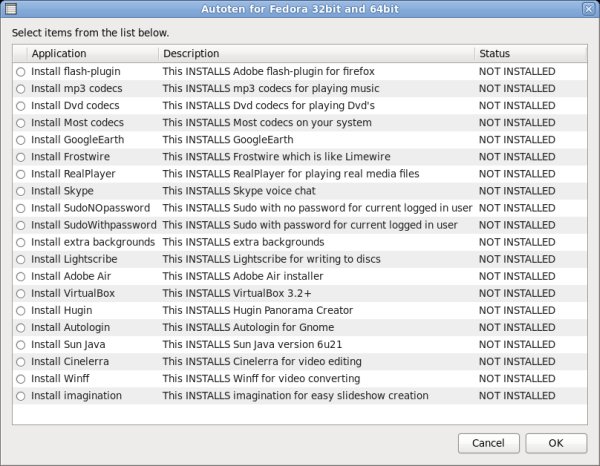This screenshot has height=466, width=600.
Task: Select the Install flash-plugin radio button
Action: [x=21, y=72]
